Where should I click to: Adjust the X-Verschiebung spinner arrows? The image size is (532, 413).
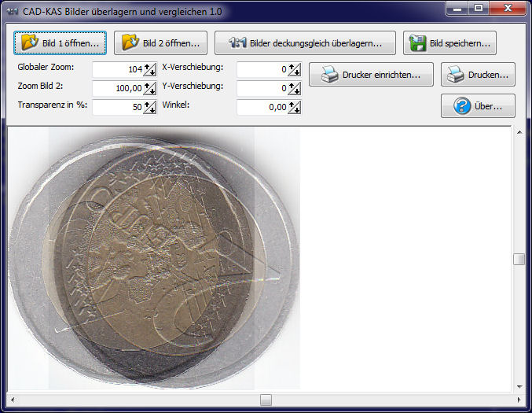coord(295,69)
